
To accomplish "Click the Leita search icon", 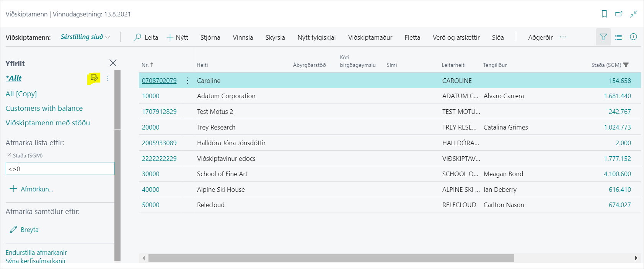I will (137, 37).
